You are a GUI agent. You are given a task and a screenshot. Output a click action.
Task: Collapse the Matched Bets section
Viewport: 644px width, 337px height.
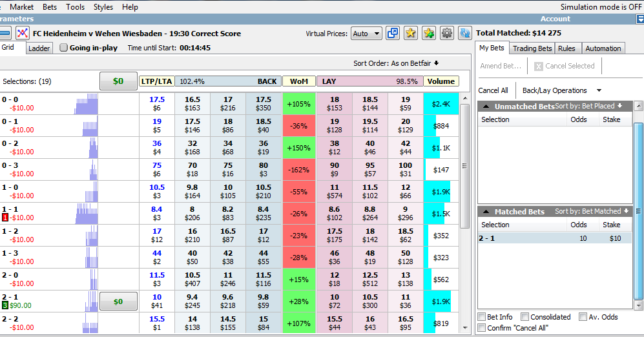click(x=486, y=212)
